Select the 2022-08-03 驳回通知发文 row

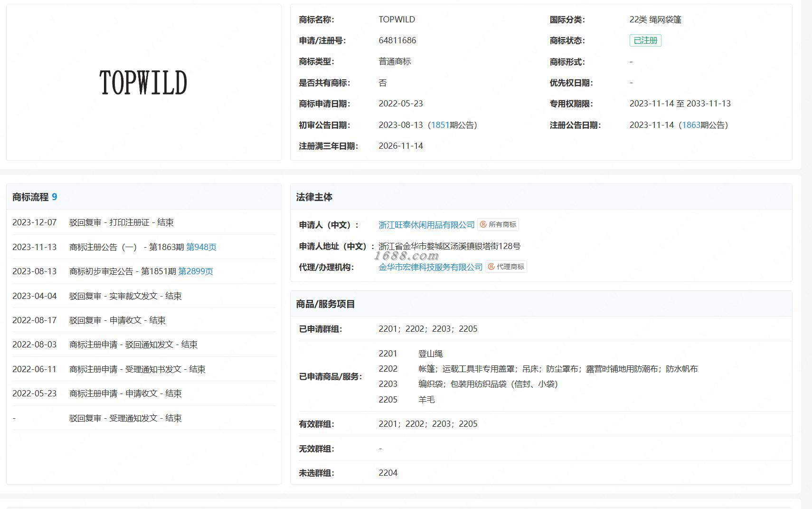(143, 345)
